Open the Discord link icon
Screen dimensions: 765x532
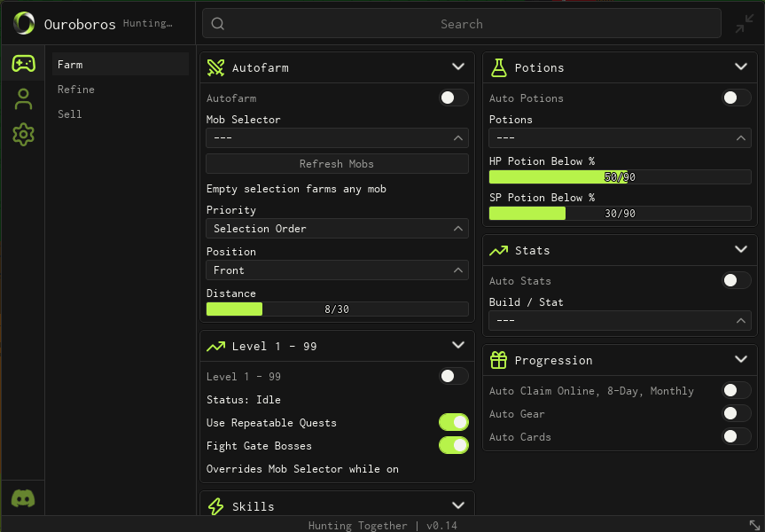click(23, 498)
